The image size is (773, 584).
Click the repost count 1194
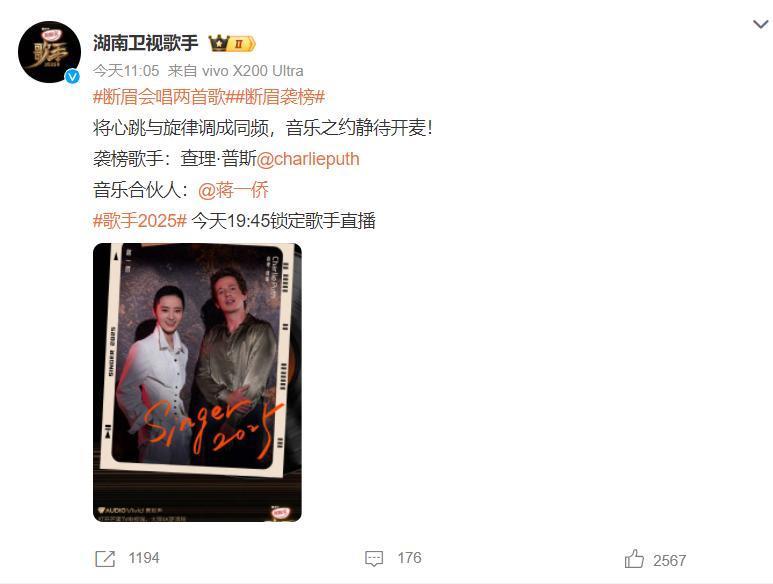click(x=144, y=558)
